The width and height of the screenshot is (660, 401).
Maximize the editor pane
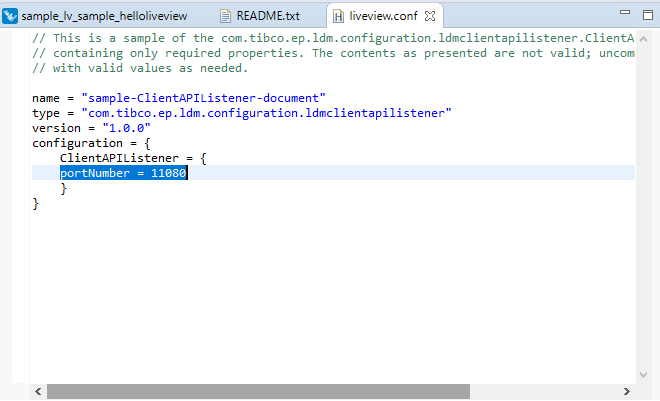tap(648, 15)
